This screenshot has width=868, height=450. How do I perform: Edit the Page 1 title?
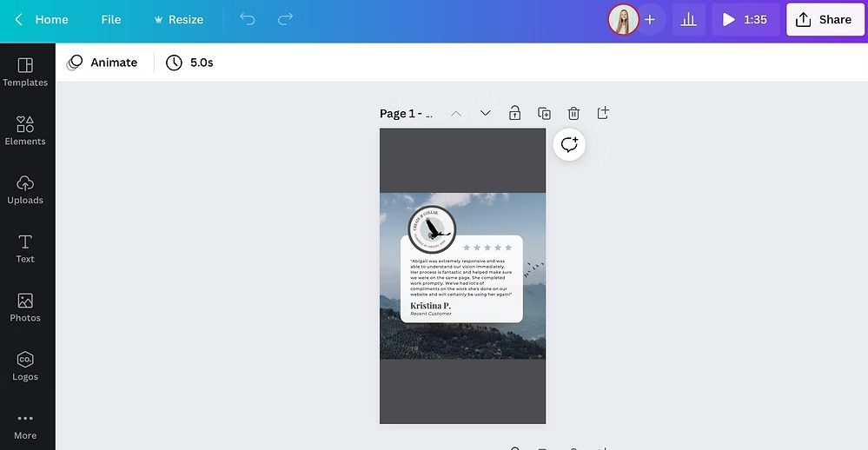coord(406,114)
